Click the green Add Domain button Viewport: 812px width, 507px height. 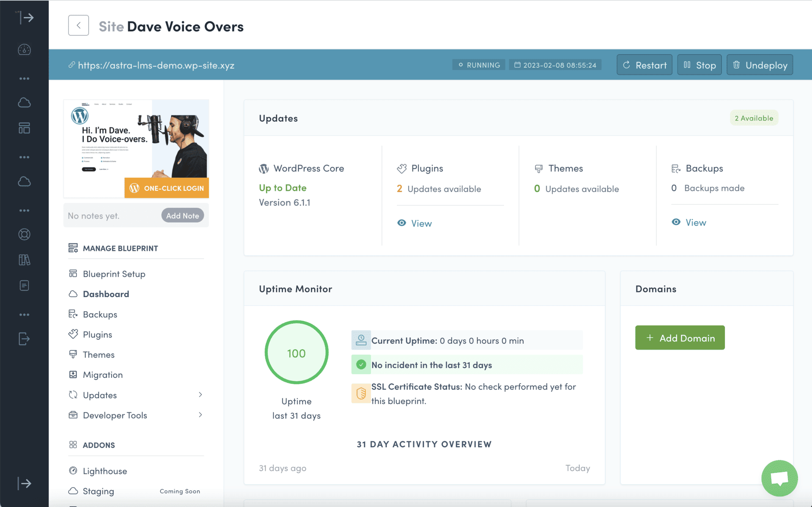[x=680, y=338]
